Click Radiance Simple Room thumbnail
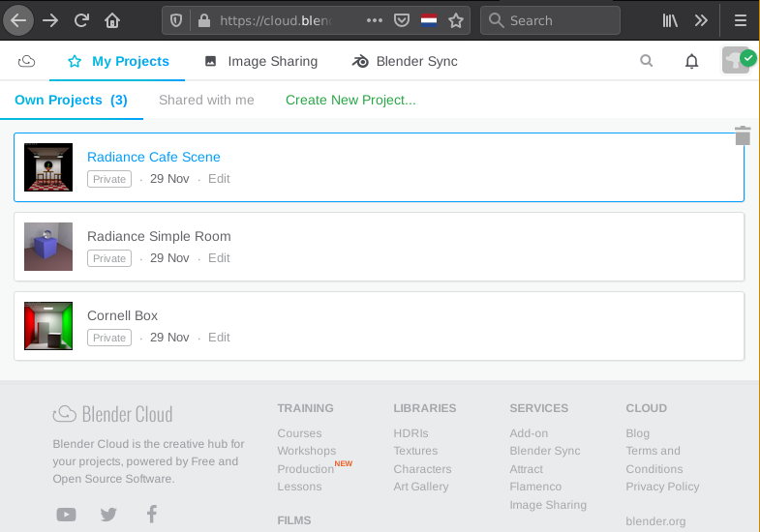Viewport: 760px width, 532px height. tap(48, 247)
